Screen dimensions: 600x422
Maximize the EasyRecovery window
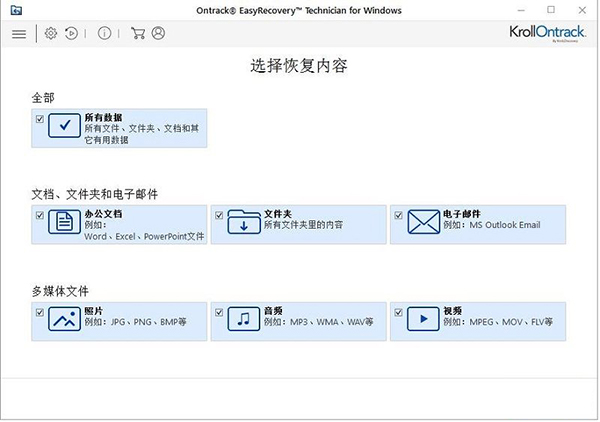coord(551,10)
